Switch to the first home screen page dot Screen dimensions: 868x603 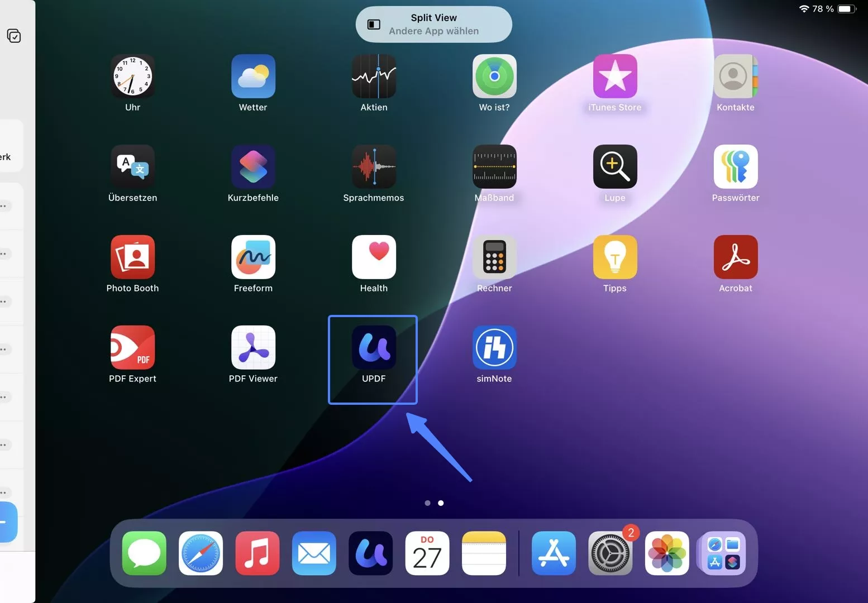(427, 503)
